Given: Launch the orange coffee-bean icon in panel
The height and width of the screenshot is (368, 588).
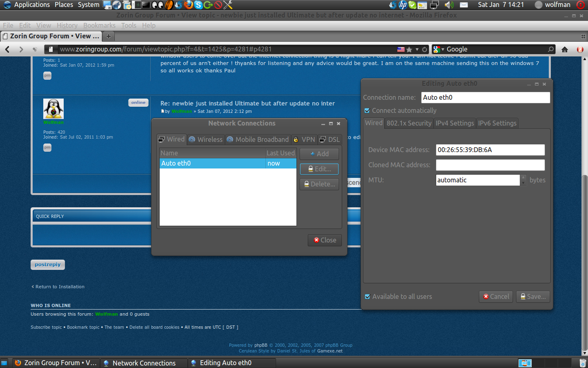Looking at the screenshot, I should (169, 5).
